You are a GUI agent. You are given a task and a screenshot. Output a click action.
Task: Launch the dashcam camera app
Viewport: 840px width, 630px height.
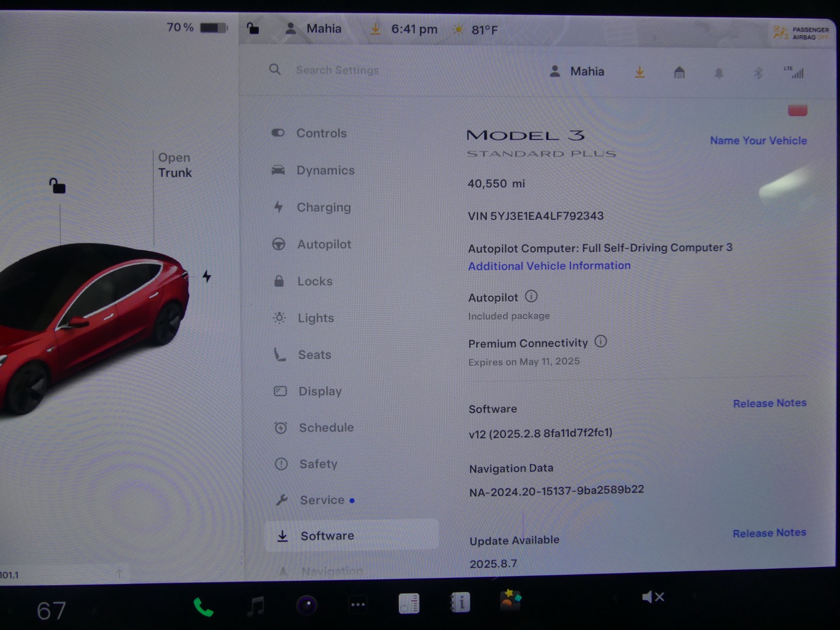click(x=307, y=605)
